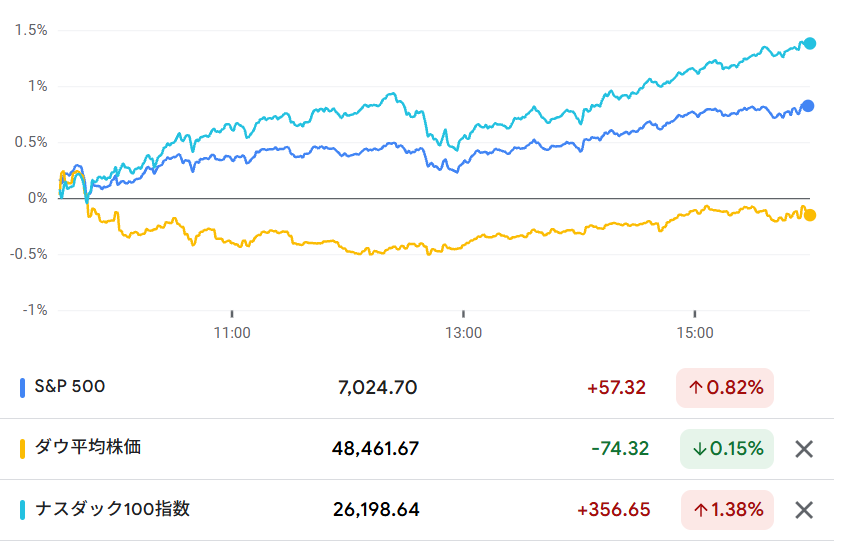Remove ナスダック100指数 with its X icon
Screen dimensions: 842x545
(x=803, y=510)
